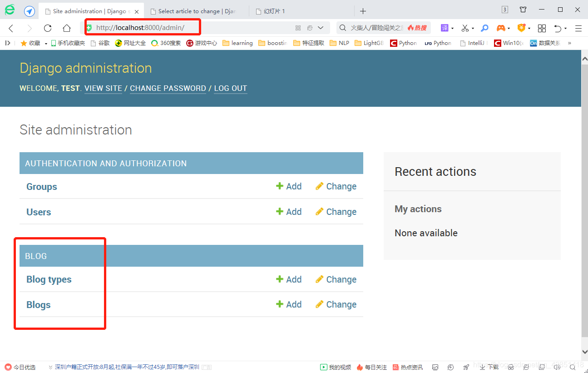Open the Users model link

[39, 212]
